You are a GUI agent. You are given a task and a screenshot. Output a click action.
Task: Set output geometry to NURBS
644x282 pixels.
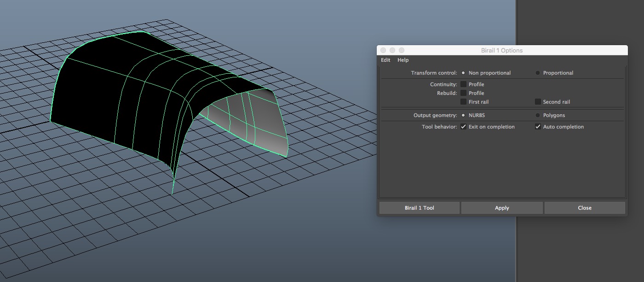(x=463, y=115)
